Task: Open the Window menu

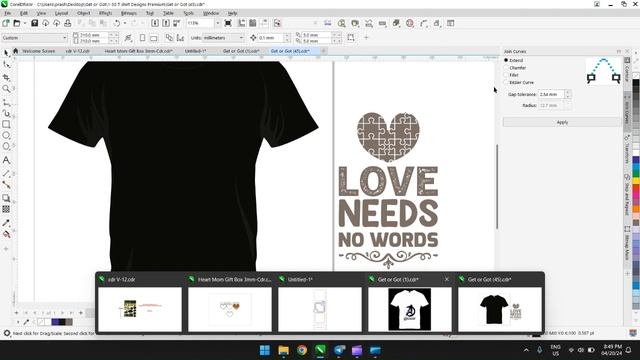Action: tap(211, 13)
